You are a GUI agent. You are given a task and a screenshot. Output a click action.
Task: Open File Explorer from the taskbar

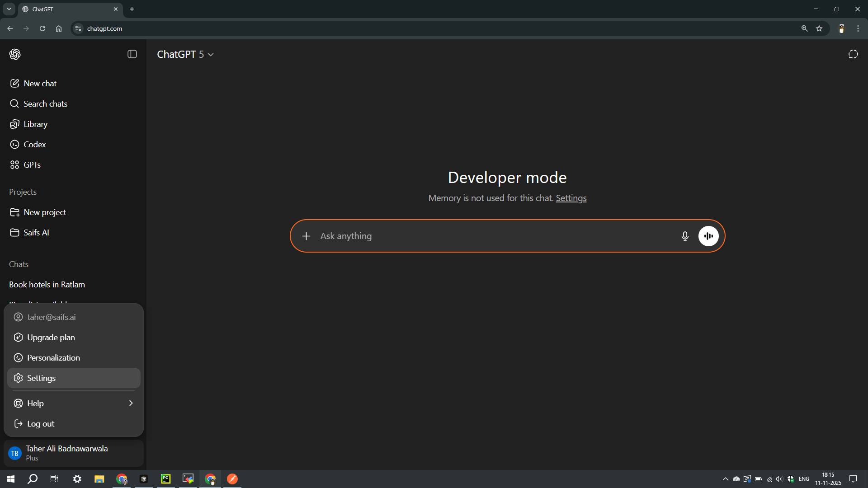pos(99,479)
